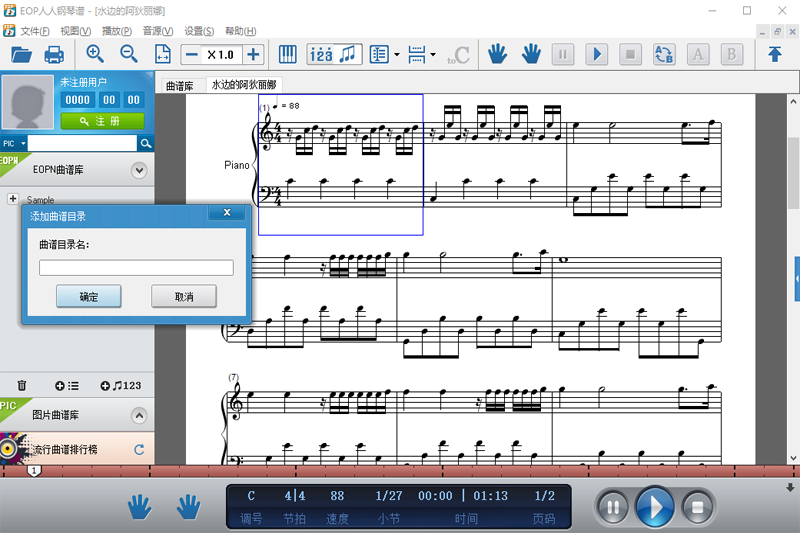
Task: Toggle right hand in bottom bar
Action: (x=188, y=507)
